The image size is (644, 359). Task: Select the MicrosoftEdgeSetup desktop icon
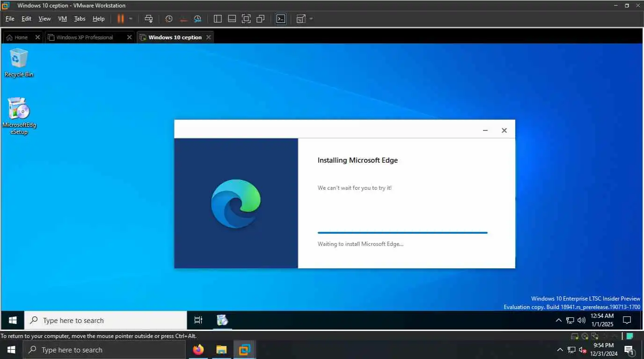(19, 116)
